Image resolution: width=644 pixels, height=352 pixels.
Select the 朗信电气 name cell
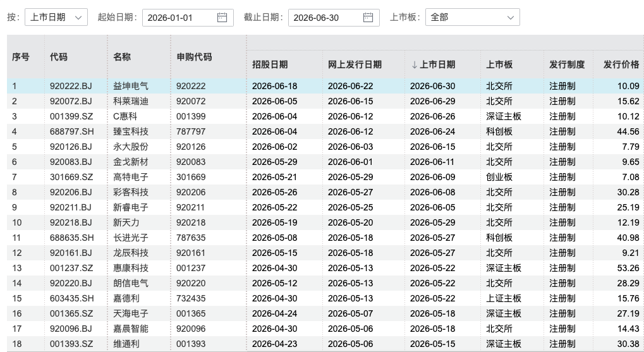click(131, 284)
